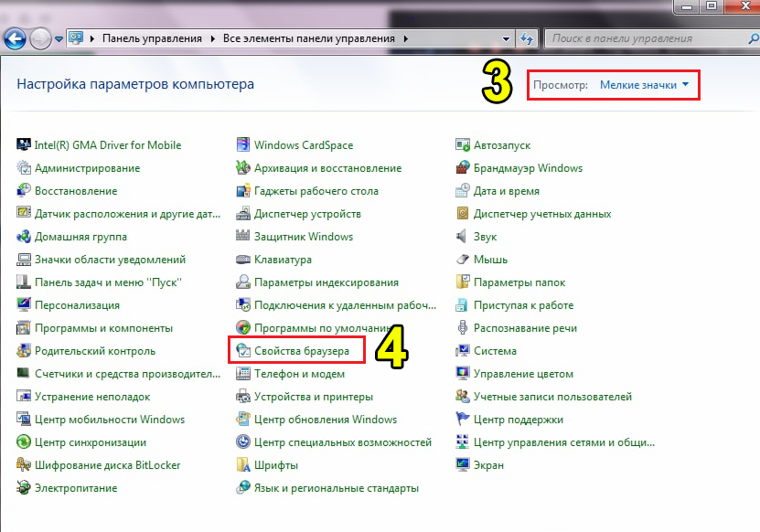Click the Программы и компоненты icon
The image size is (760, 532).
23,328
